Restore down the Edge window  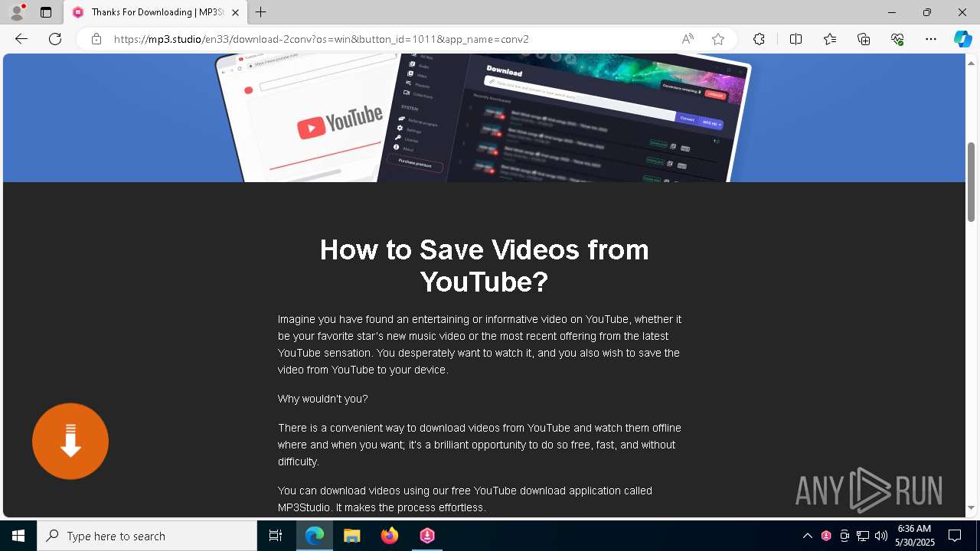click(927, 12)
